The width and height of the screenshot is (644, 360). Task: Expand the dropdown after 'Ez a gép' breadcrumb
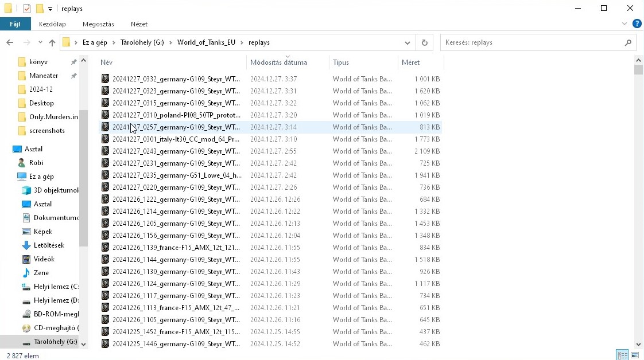pyautogui.click(x=114, y=42)
